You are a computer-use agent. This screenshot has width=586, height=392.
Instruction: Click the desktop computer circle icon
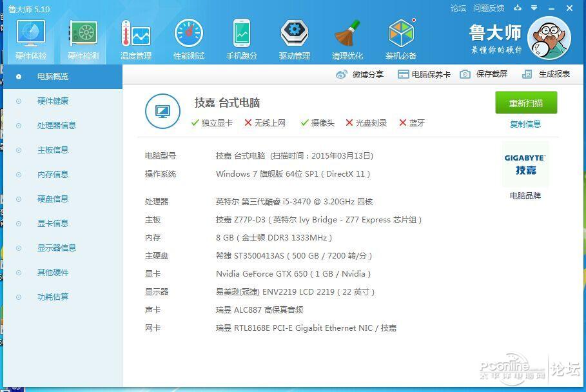tap(162, 111)
